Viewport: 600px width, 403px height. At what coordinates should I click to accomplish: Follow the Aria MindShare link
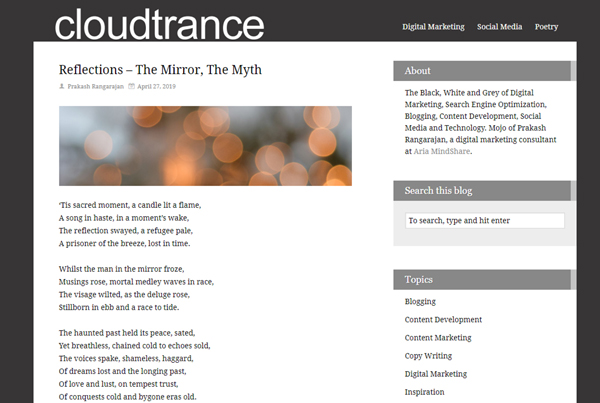click(x=442, y=151)
